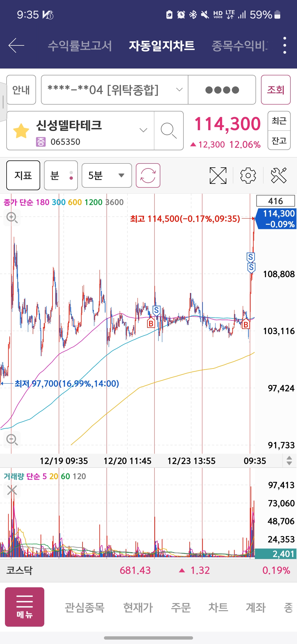The image size is (297, 644).
Task: Tap the B buy marker near 12/23
Action: pyautogui.click(x=151, y=323)
